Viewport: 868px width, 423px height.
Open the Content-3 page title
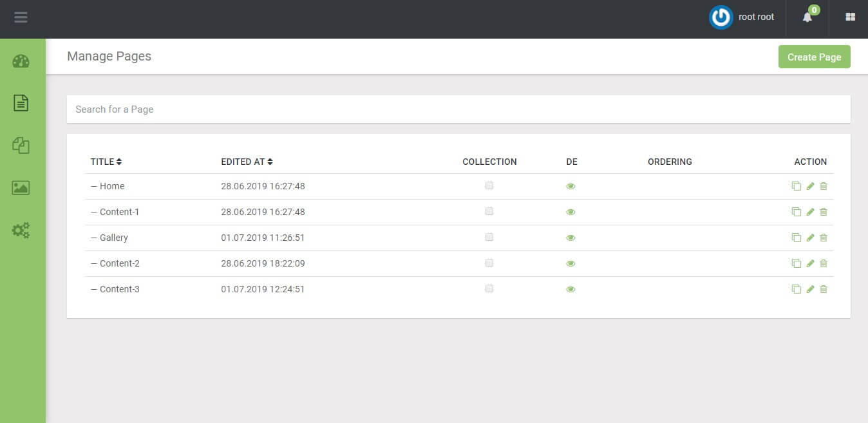119,289
